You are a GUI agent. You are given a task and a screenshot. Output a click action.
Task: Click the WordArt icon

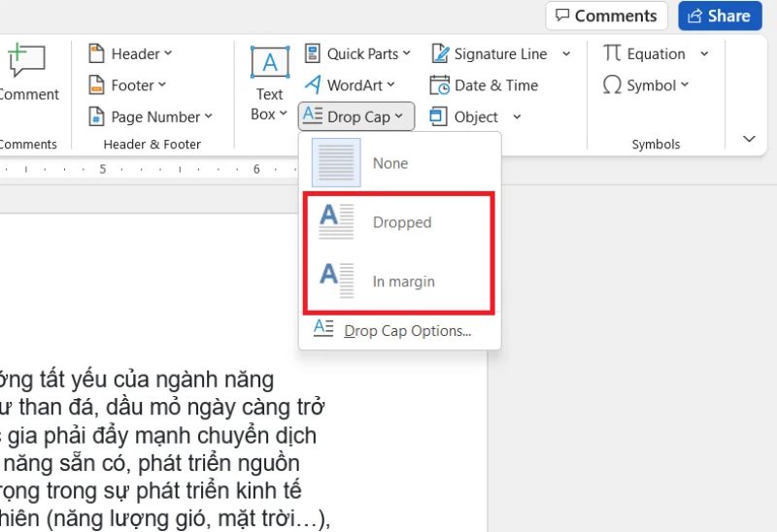tap(313, 84)
